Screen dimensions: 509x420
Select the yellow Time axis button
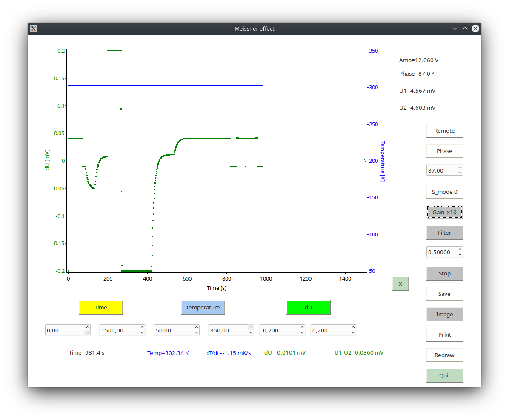[101, 307]
